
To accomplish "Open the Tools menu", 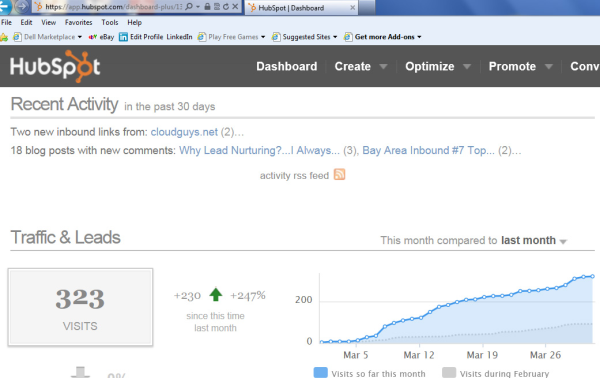I will click(x=110, y=22).
